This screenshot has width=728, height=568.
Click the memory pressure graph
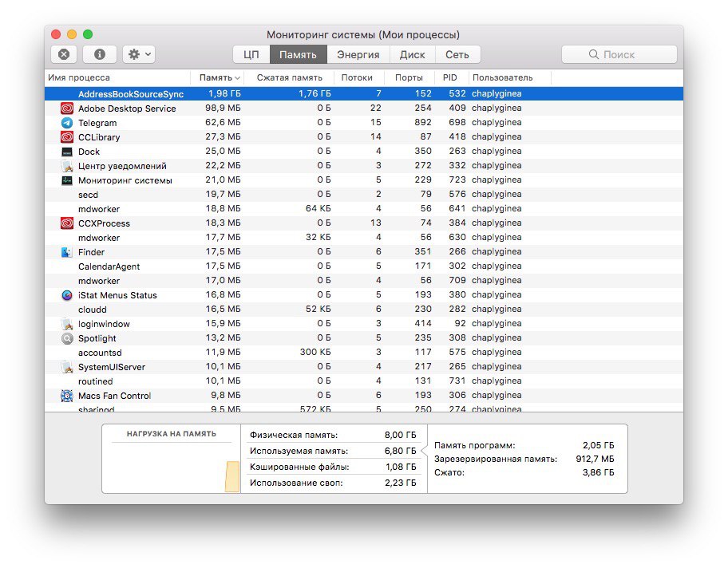tap(172, 467)
